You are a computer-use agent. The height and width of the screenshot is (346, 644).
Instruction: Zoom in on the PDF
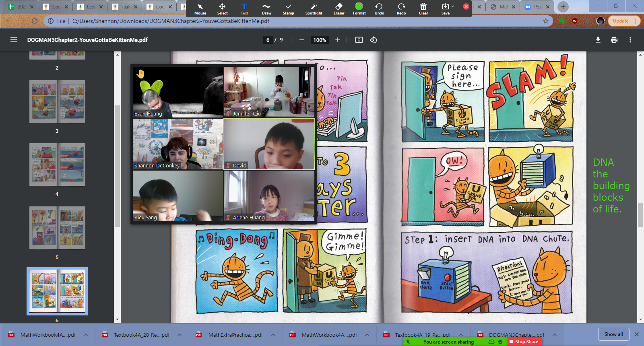tap(338, 40)
